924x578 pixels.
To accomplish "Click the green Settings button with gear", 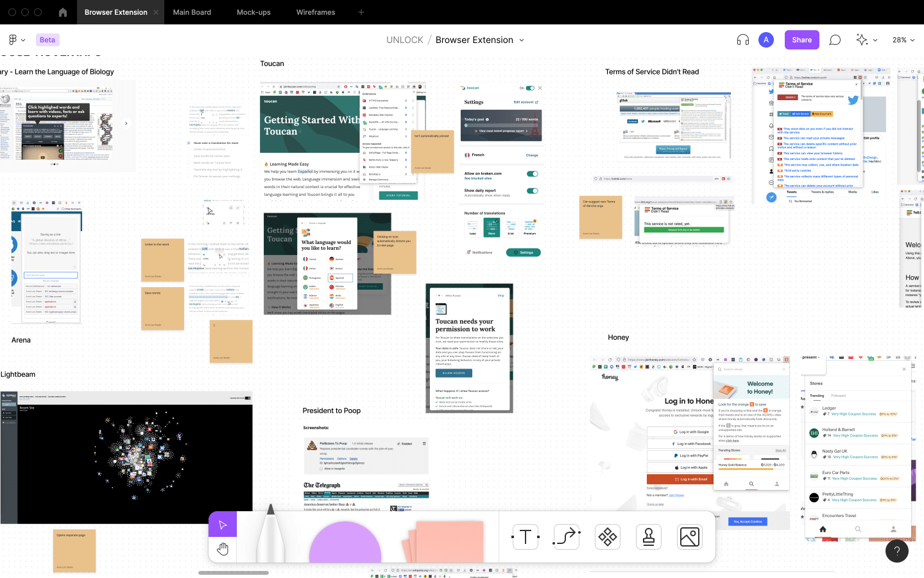I will pyautogui.click(x=524, y=252).
